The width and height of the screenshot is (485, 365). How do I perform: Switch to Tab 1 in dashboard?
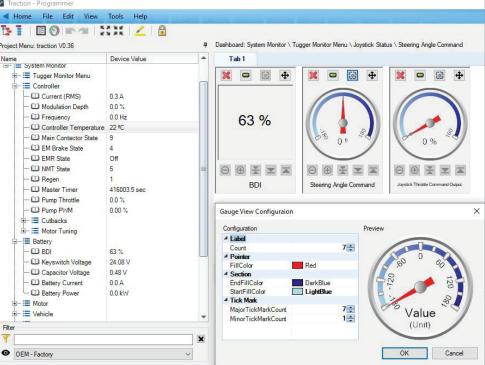(237, 59)
